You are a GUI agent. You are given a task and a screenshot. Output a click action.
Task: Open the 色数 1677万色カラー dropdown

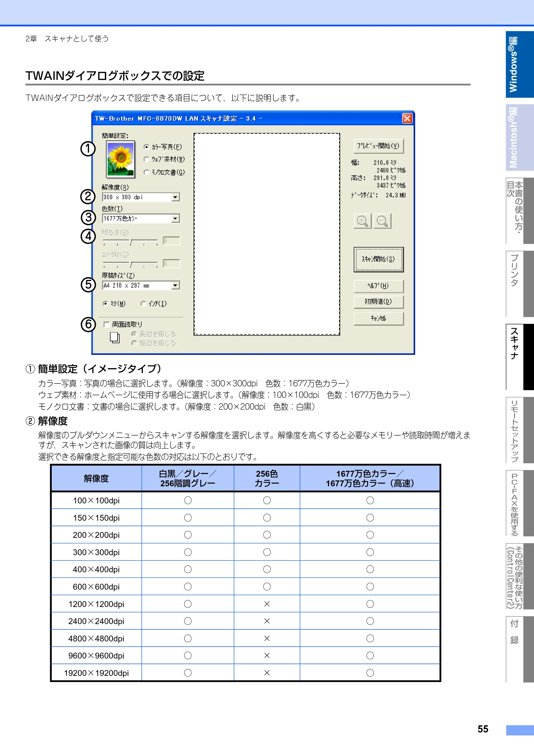141,218
